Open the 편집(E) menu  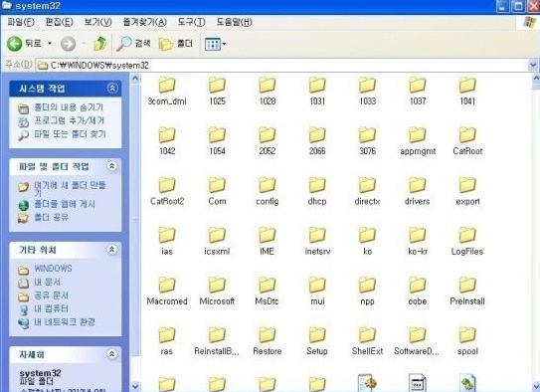click(60, 23)
